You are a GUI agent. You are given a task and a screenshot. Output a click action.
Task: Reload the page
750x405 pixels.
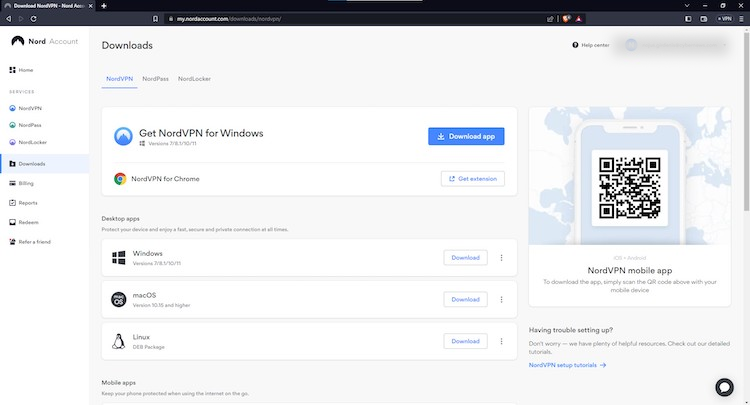33,19
